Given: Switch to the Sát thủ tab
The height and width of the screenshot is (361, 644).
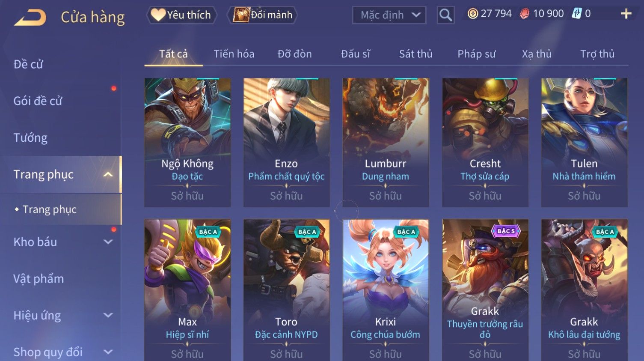Looking at the screenshot, I should coord(415,54).
